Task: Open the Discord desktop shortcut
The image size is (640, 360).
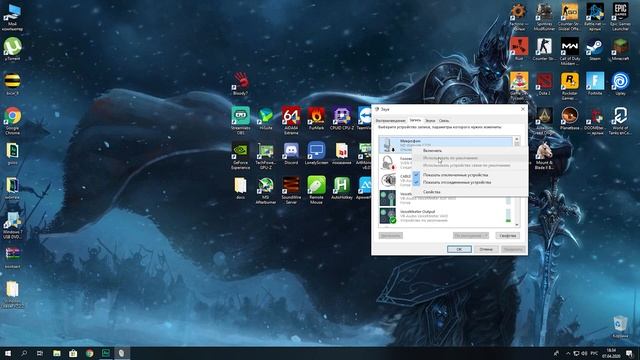Action: click(291, 153)
